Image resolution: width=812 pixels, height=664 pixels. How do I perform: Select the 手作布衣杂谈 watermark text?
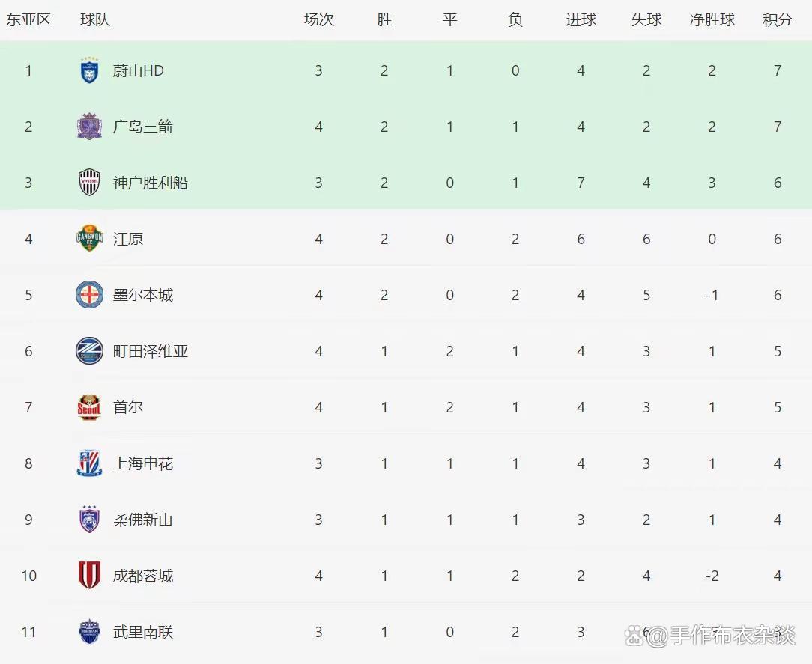tap(722, 636)
